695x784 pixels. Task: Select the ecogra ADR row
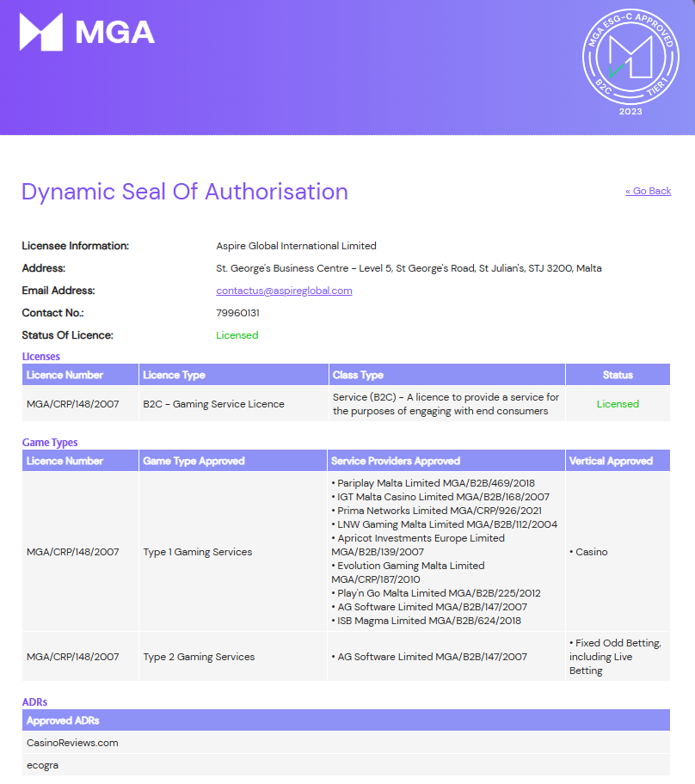347,765
